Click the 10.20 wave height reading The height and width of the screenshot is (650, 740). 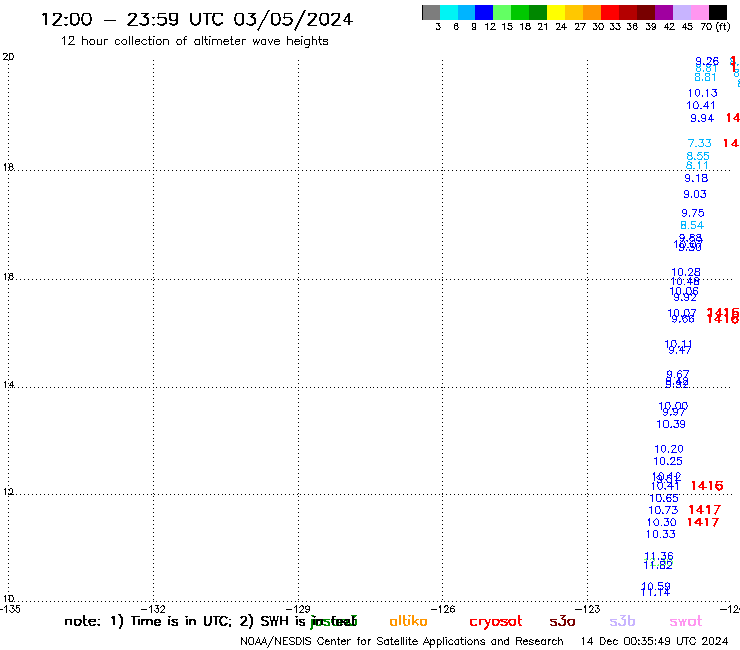pos(669,449)
